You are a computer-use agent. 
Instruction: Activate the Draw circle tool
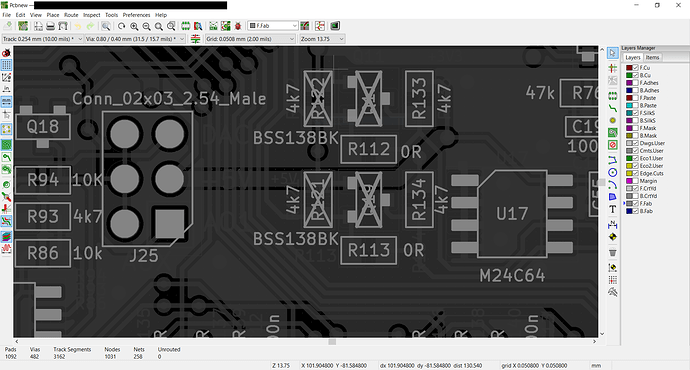[613, 172]
